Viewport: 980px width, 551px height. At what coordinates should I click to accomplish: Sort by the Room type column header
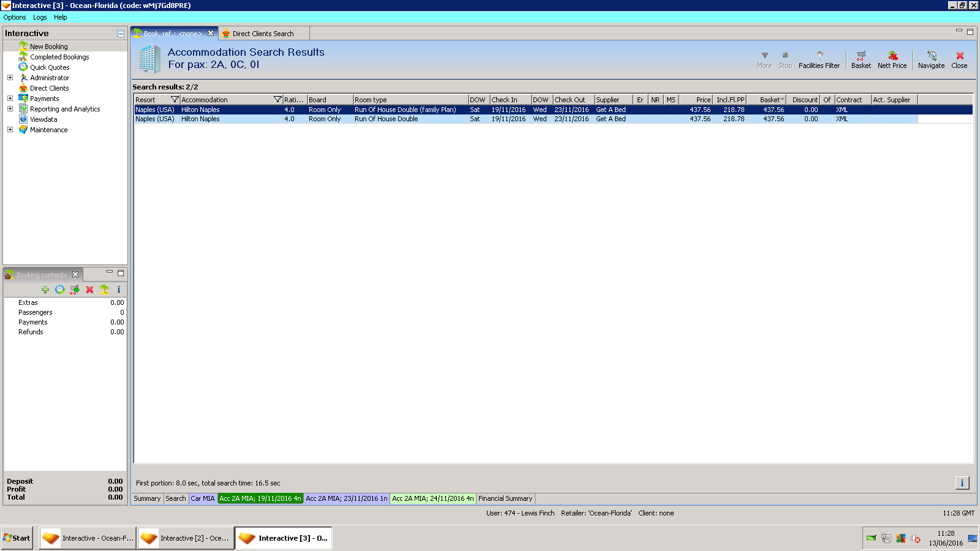(x=411, y=100)
